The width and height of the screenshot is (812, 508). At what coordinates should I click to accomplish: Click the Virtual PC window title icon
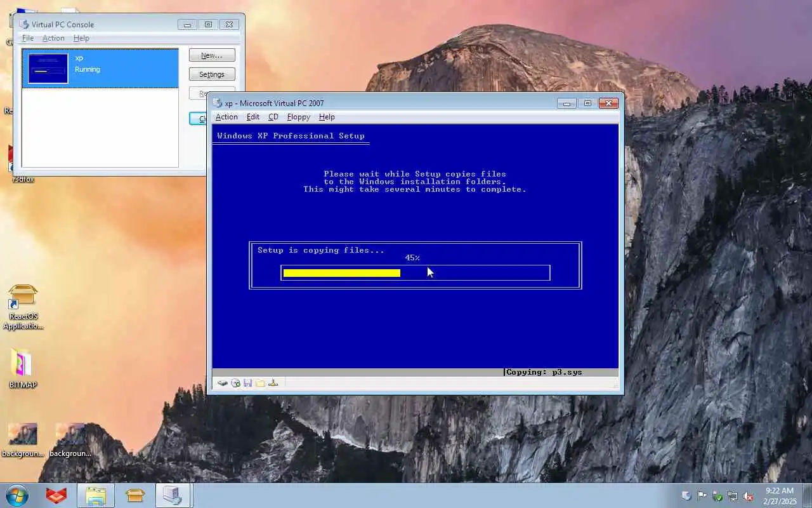218,103
